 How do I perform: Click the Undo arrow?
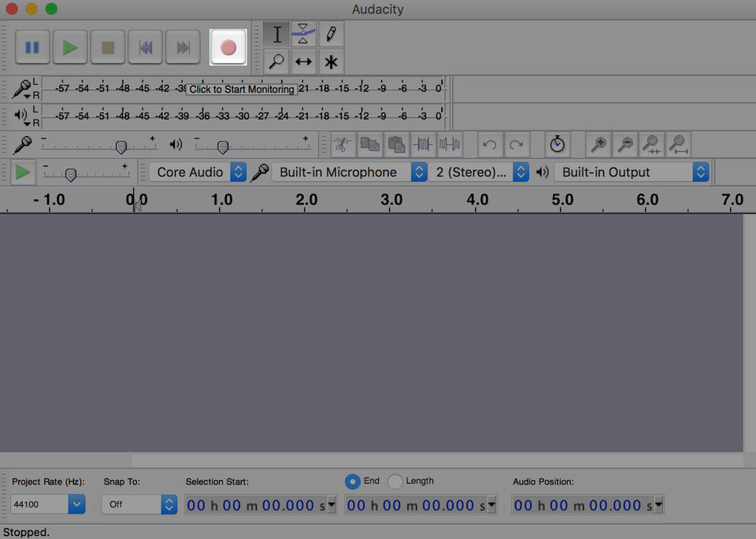[490, 145]
